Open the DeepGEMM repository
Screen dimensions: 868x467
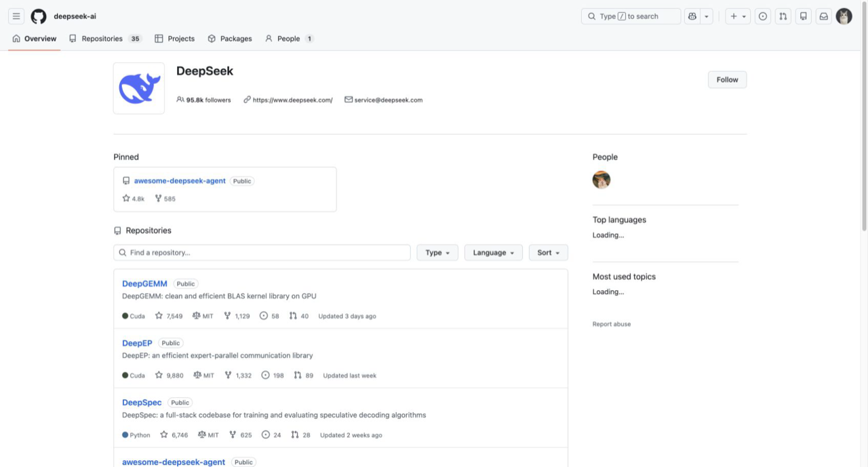144,283
